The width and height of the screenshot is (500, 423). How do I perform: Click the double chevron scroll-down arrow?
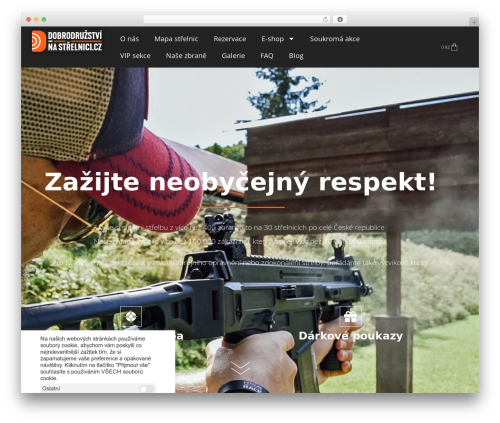click(241, 368)
